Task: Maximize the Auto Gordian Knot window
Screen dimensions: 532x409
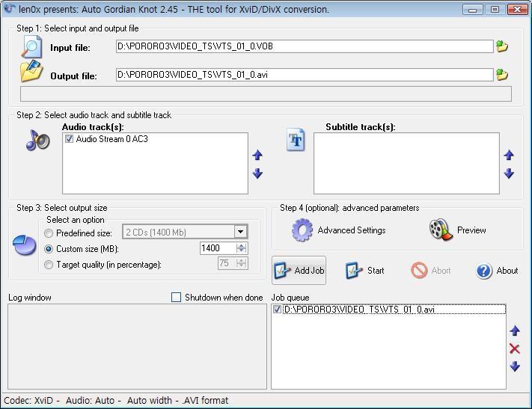Action: [x=495, y=9]
